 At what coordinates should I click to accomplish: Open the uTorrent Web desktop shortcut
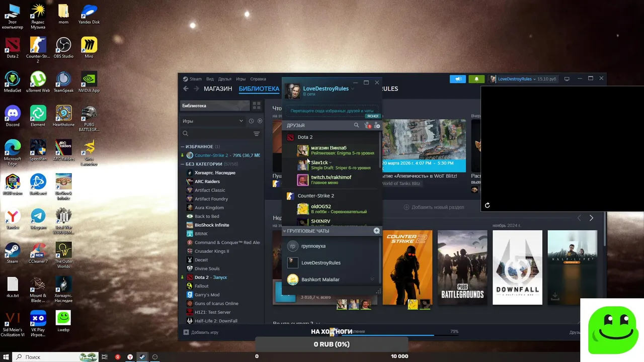pyautogui.click(x=38, y=81)
